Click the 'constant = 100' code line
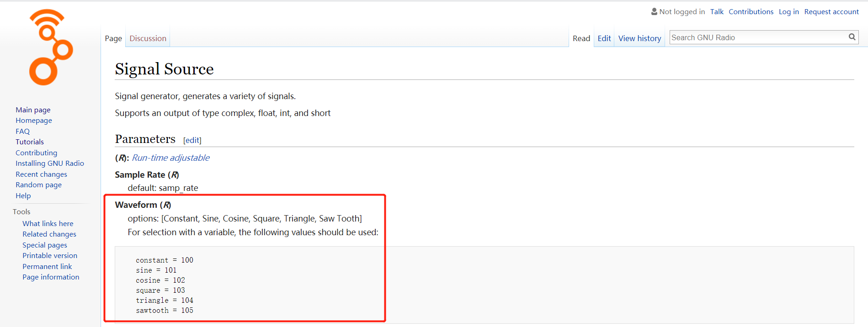The width and height of the screenshot is (868, 327). click(165, 260)
